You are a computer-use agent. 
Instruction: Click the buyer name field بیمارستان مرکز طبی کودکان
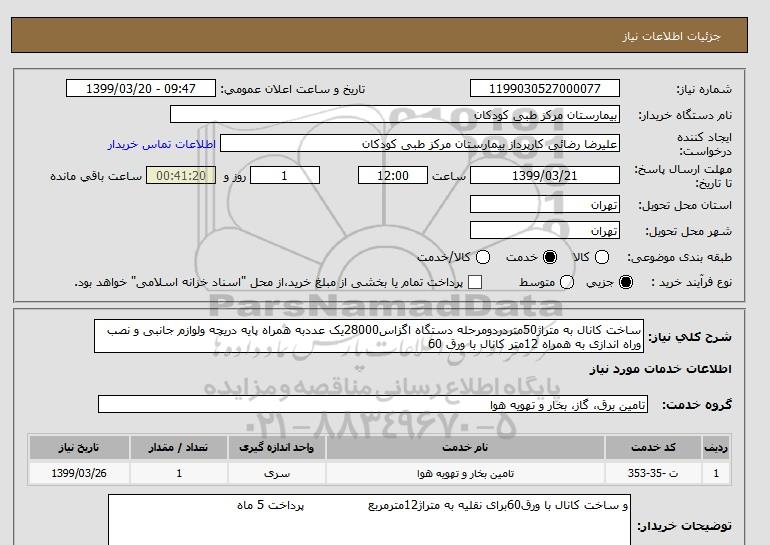(x=395, y=115)
